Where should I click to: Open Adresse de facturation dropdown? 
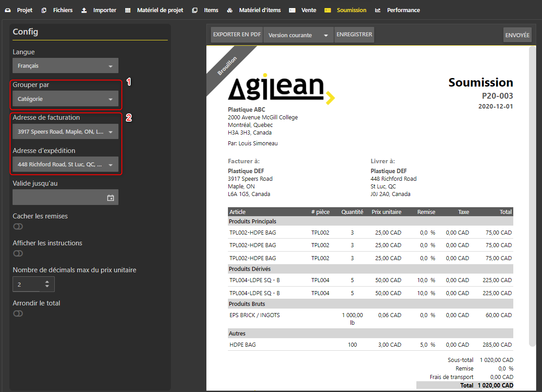pyautogui.click(x=66, y=131)
